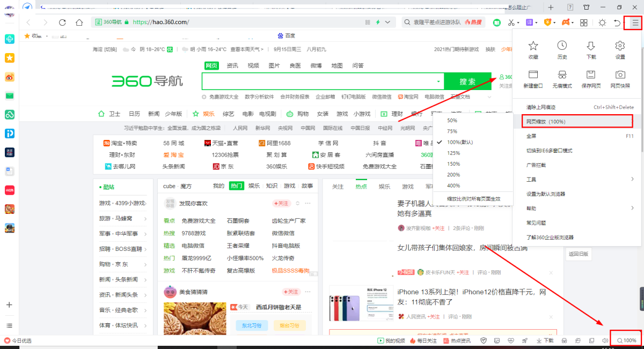Click the undo closed tab icon

pyautogui.click(x=618, y=23)
